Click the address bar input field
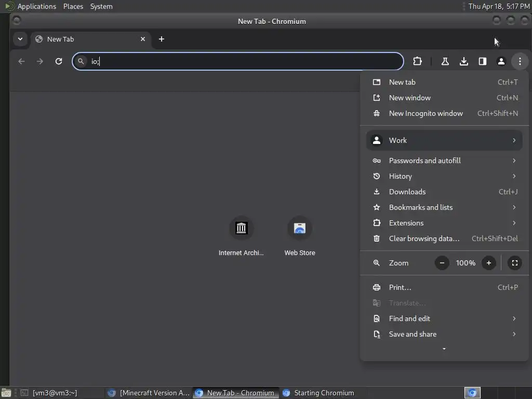Image resolution: width=532 pixels, height=399 pixels. click(x=238, y=61)
